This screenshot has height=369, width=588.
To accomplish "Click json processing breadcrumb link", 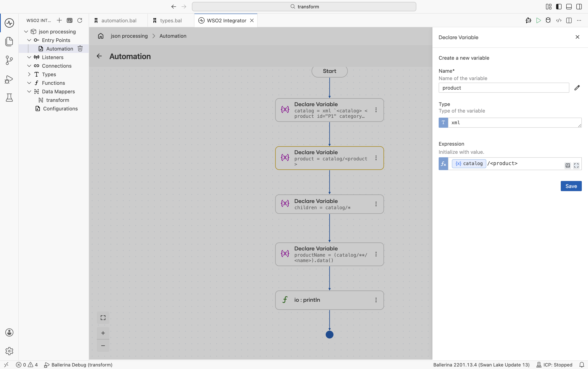I will coord(129,36).
